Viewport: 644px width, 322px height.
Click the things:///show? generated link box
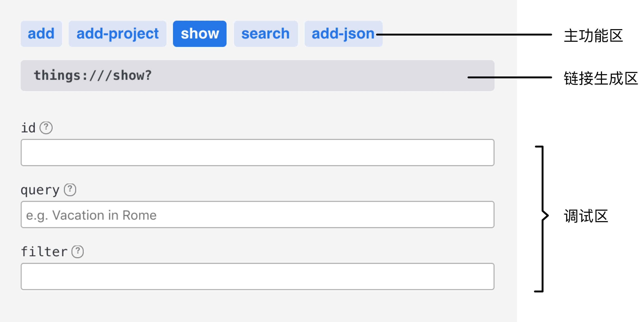coord(257,76)
